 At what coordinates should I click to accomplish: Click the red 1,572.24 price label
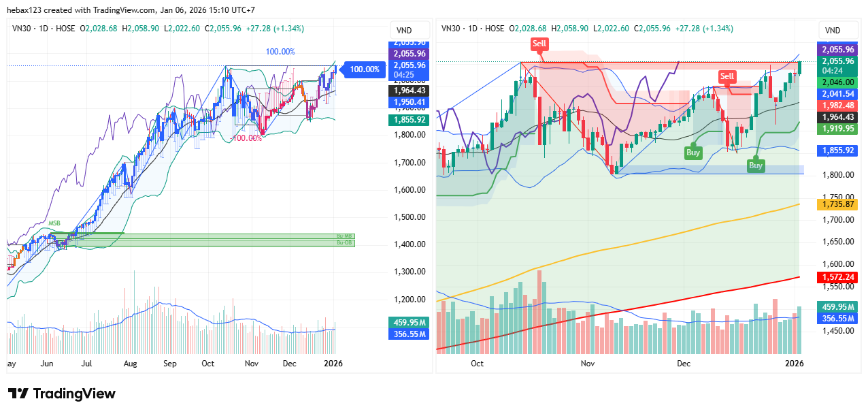click(x=838, y=277)
